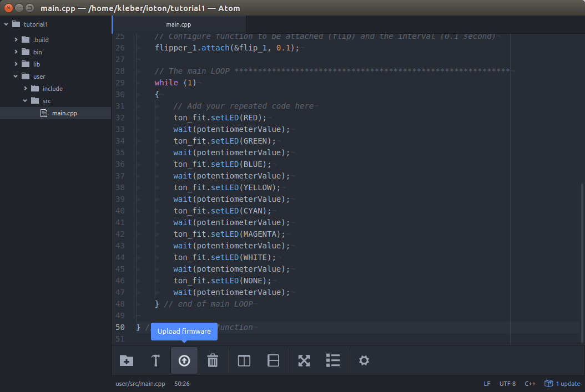Click the word while on line 29

point(167,83)
